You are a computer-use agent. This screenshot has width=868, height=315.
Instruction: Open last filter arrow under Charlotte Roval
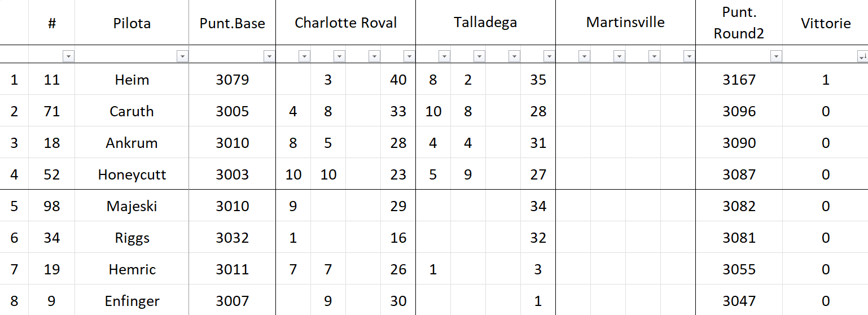point(409,56)
